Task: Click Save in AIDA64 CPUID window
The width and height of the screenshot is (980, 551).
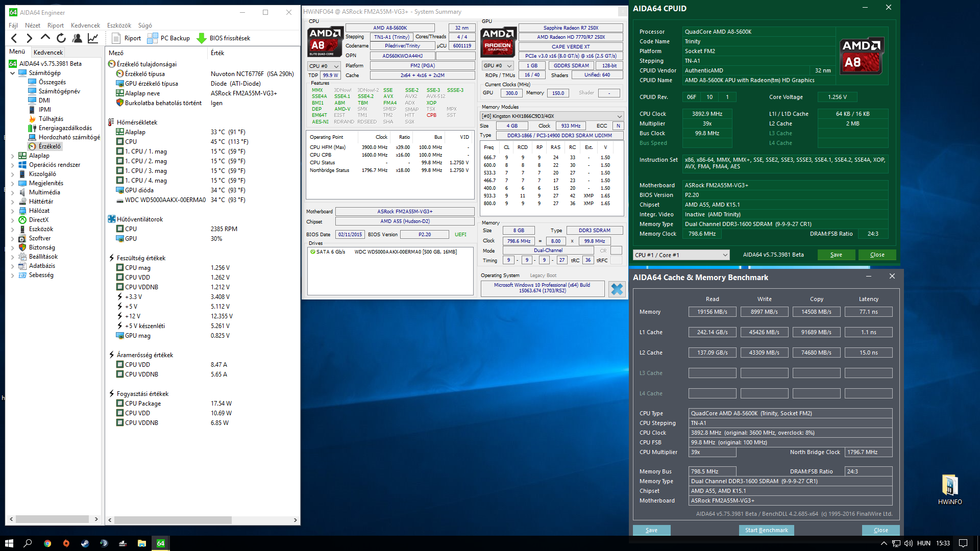Action: [x=836, y=255]
